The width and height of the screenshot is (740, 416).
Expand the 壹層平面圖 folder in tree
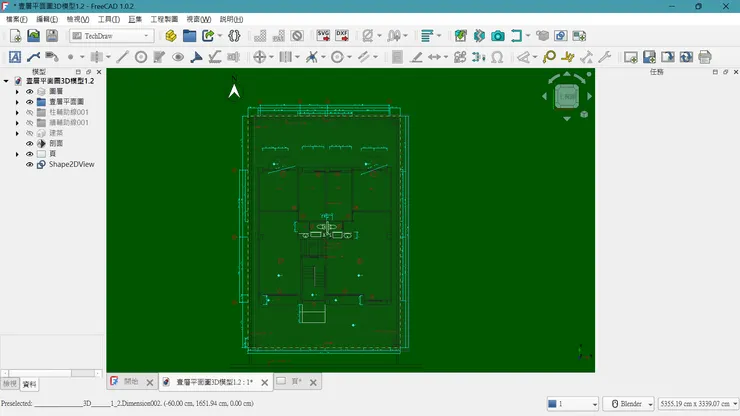17,102
